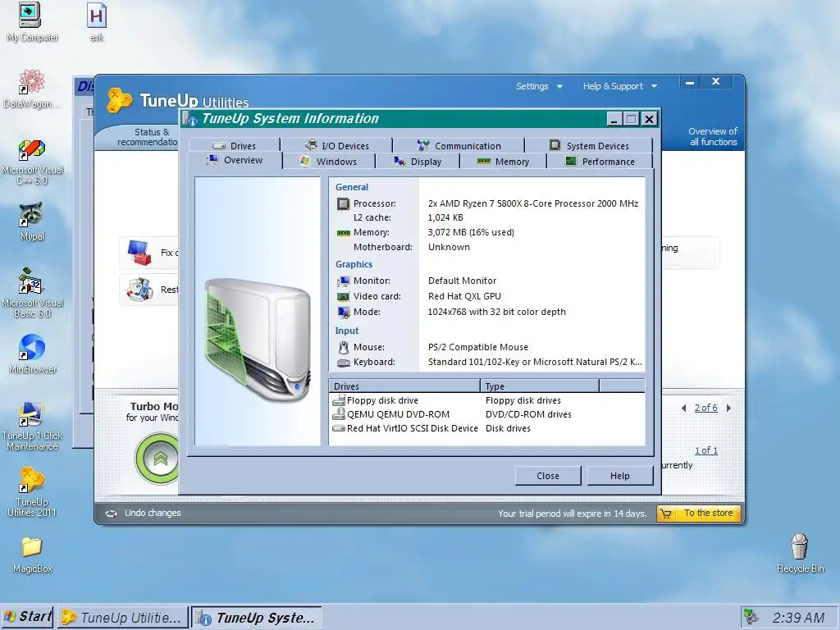Screen dimensions: 840x630
Task: Open DataWagon desktop shortcut
Action: [31, 89]
